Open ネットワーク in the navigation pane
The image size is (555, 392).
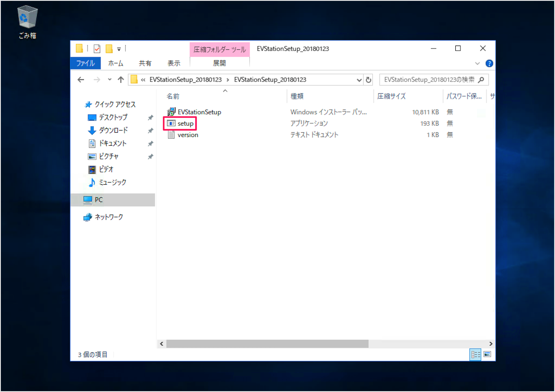click(103, 217)
